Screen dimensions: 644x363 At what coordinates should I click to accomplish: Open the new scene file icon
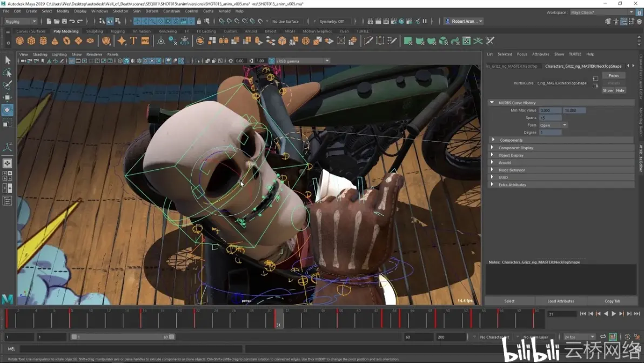pos(49,22)
